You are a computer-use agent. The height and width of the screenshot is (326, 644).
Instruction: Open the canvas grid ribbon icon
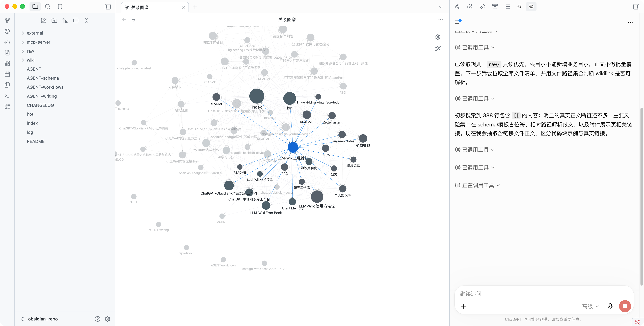point(7,64)
